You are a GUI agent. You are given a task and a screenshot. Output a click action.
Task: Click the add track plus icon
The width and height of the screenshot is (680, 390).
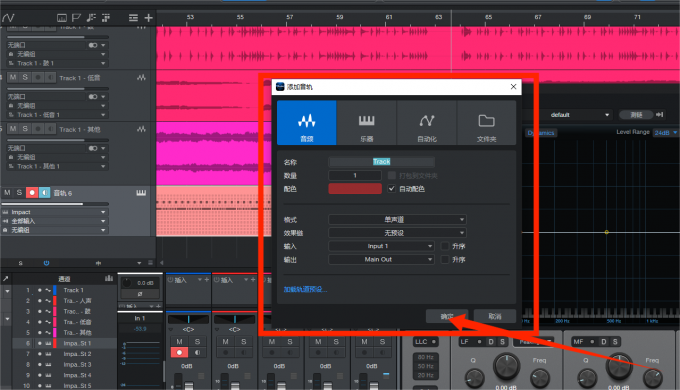pos(148,18)
